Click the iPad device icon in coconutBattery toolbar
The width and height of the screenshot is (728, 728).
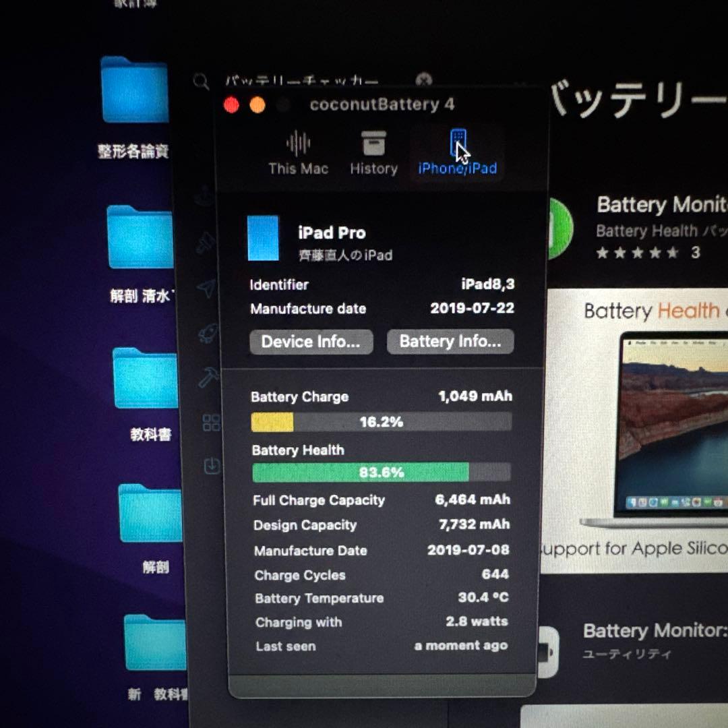click(x=457, y=142)
